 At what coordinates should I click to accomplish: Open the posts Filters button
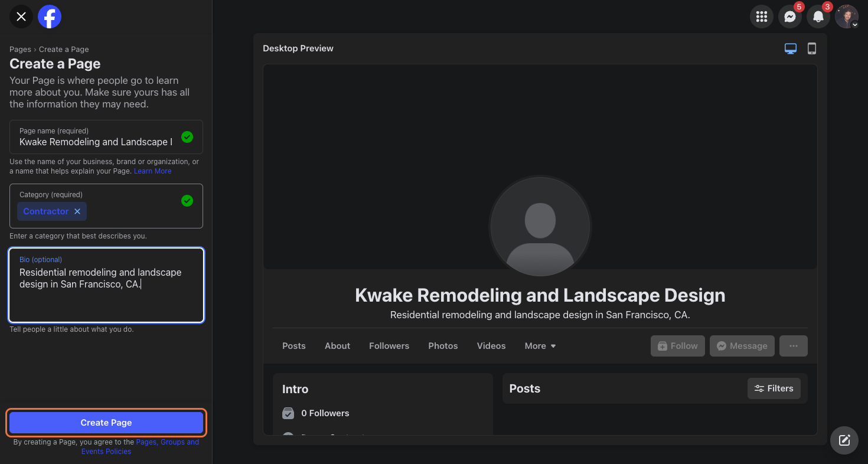tap(774, 388)
